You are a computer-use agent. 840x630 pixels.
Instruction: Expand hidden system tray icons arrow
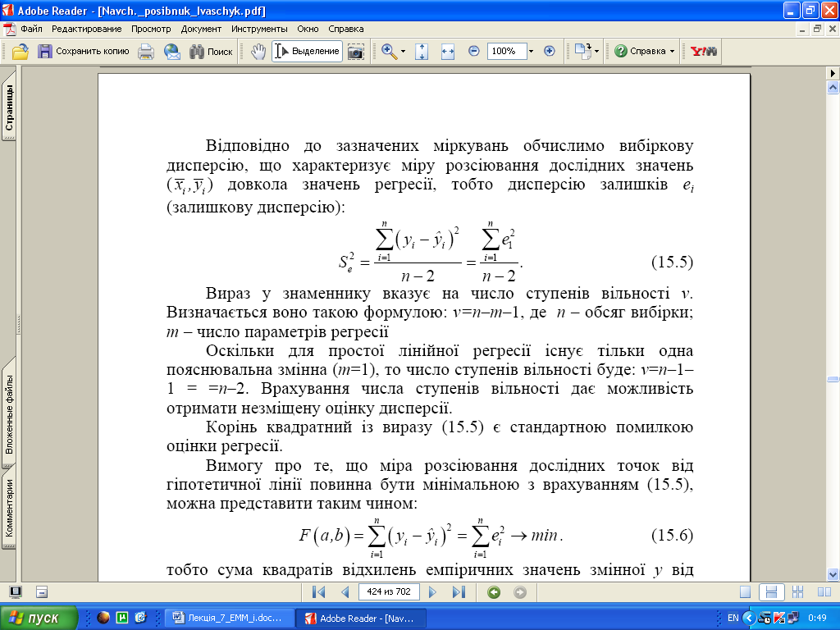pyautogui.click(x=749, y=619)
